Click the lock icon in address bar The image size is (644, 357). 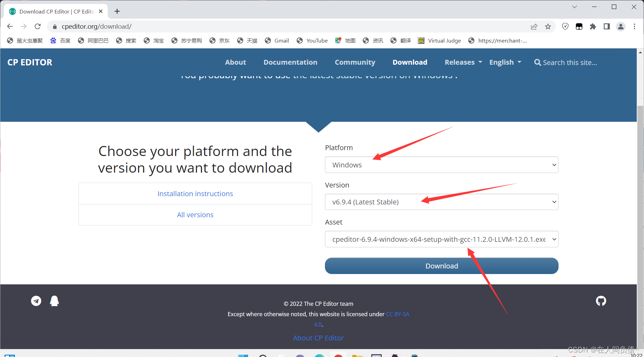(x=55, y=27)
